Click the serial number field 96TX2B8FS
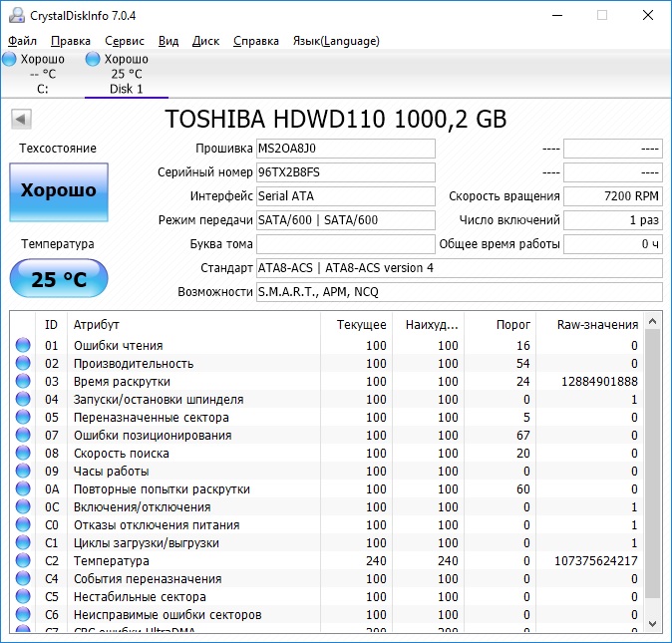Image resolution: width=672 pixels, height=643 pixels. click(345, 172)
